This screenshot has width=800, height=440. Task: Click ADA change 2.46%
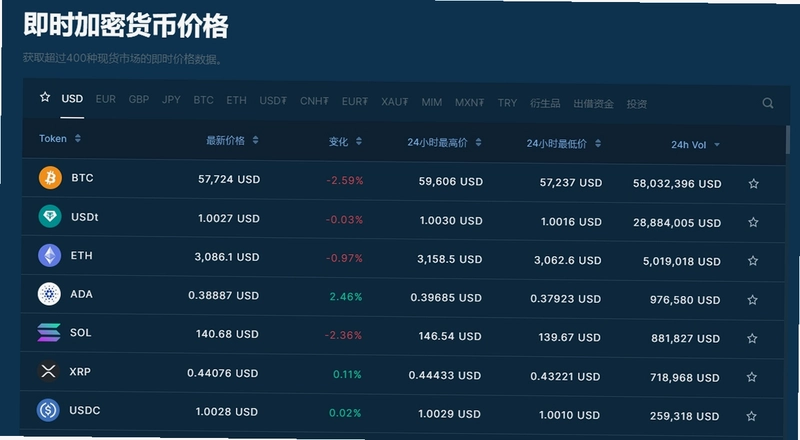pyautogui.click(x=345, y=297)
